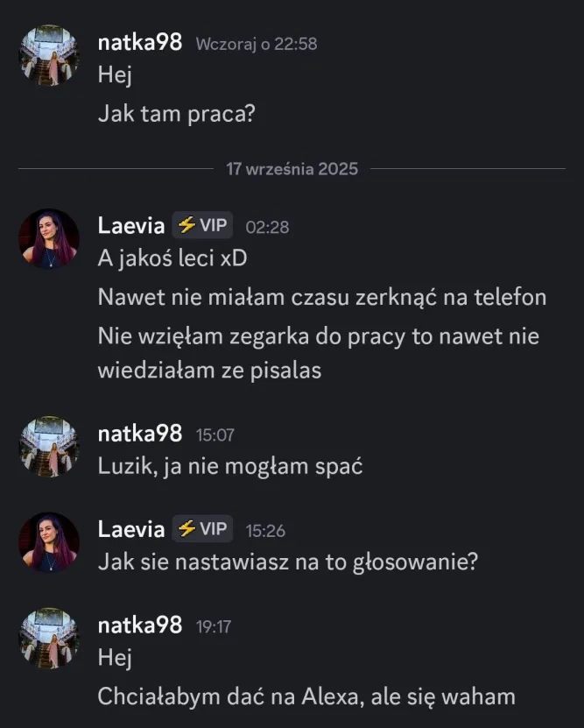The width and height of the screenshot is (584, 728).
Task: Click natka98's avatar beside the 19:17 message
Action: pyautogui.click(x=49, y=638)
